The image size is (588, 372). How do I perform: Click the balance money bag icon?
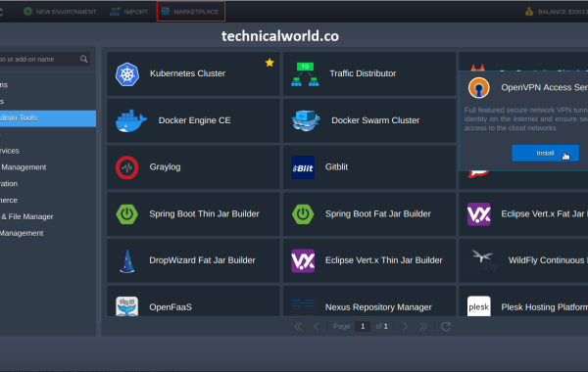point(529,11)
